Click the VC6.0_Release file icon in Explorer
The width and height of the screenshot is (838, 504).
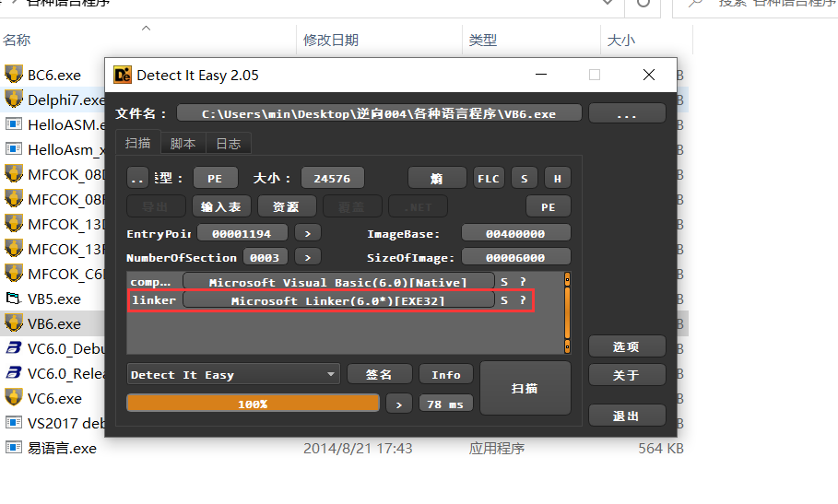point(13,373)
